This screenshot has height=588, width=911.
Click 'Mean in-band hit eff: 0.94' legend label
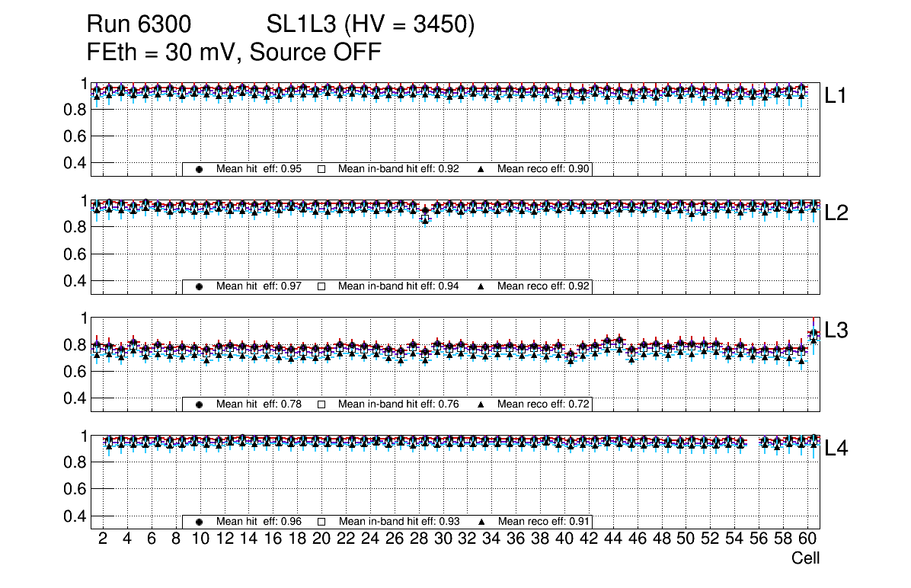(x=398, y=287)
